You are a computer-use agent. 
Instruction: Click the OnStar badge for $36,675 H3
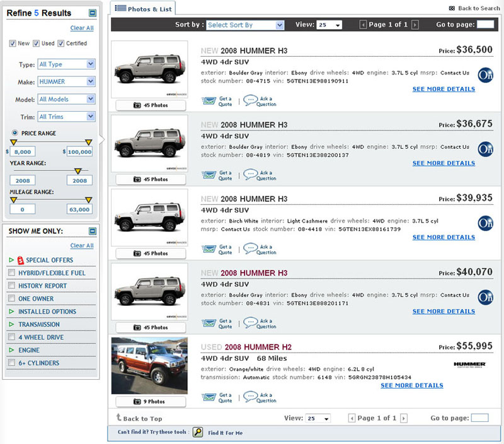[x=485, y=149]
